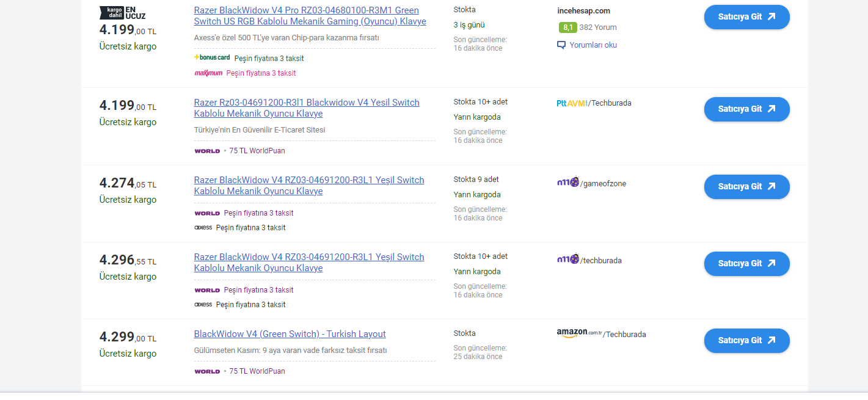The height and width of the screenshot is (400, 868).
Task: Click /gameofzone seller text
Action: tap(603, 184)
